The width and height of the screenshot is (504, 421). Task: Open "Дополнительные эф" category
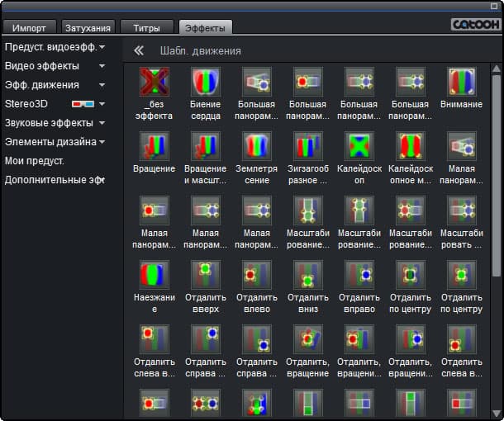(x=55, y=180)
